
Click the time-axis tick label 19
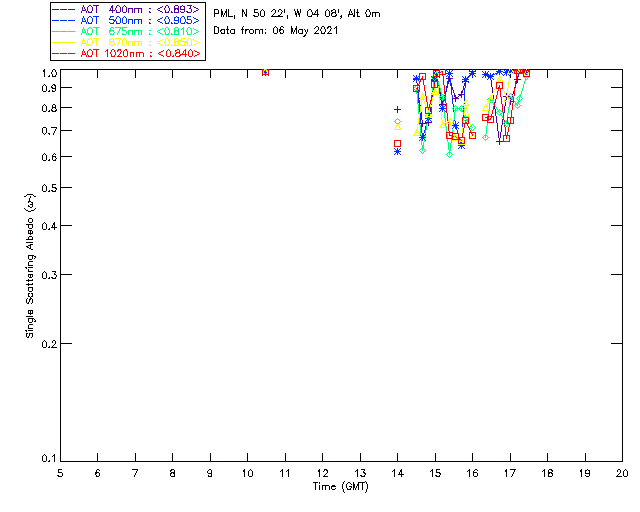[x=585, y=473]
